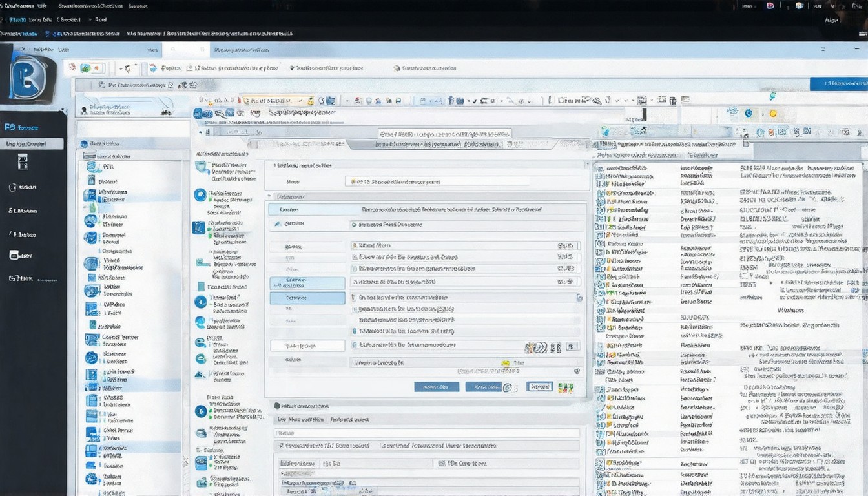The width and height of the screenshot is (868, 496).
Task: Click the multicolored grid icon in dialog footer
Action: (x=566, y=387)
